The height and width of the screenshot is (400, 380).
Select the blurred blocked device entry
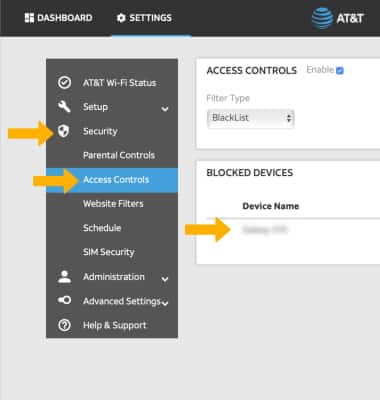(x=265, y=230)
